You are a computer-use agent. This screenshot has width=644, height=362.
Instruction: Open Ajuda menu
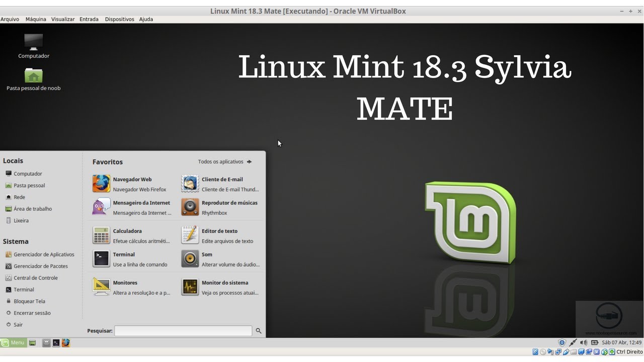coord(146,19)
